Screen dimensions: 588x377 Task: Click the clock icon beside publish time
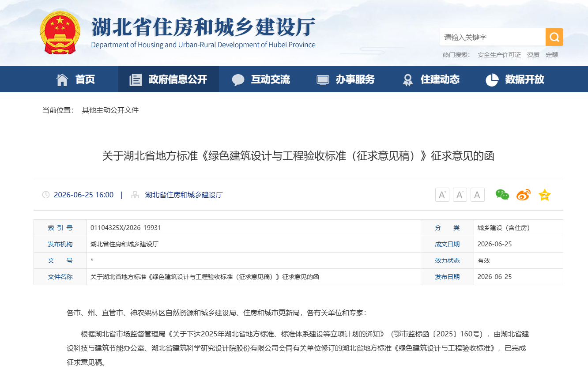coord(46,195)
